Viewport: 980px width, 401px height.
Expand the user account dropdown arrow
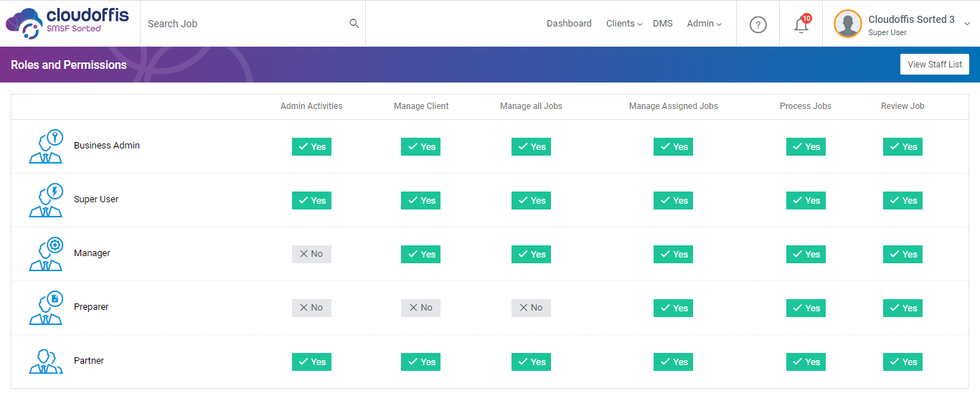pos(966,24)
